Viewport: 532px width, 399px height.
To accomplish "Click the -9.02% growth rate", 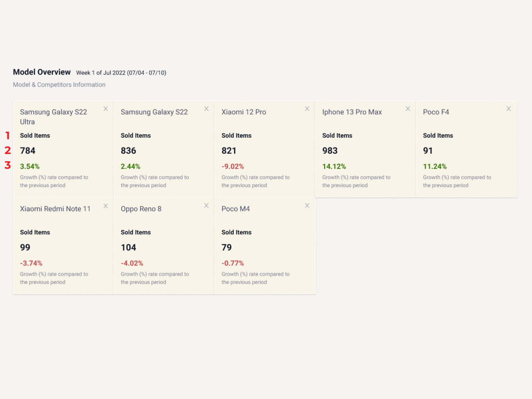I will tap(233, 166).
